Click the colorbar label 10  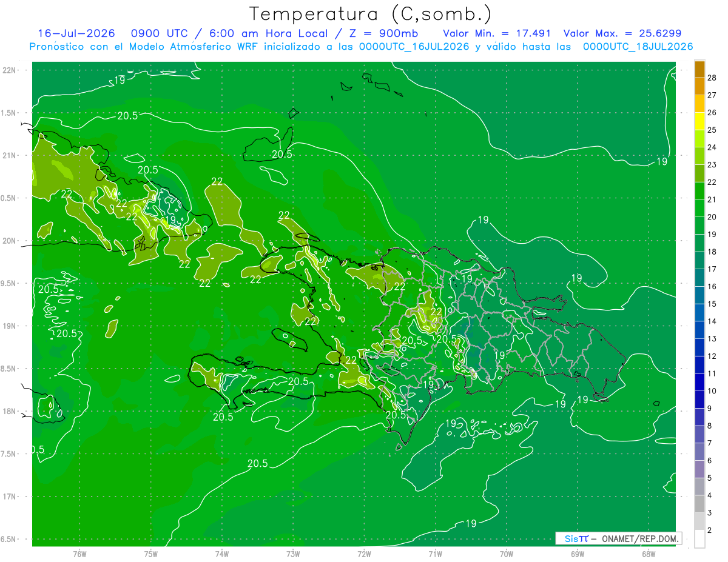[x=712, y=391]
